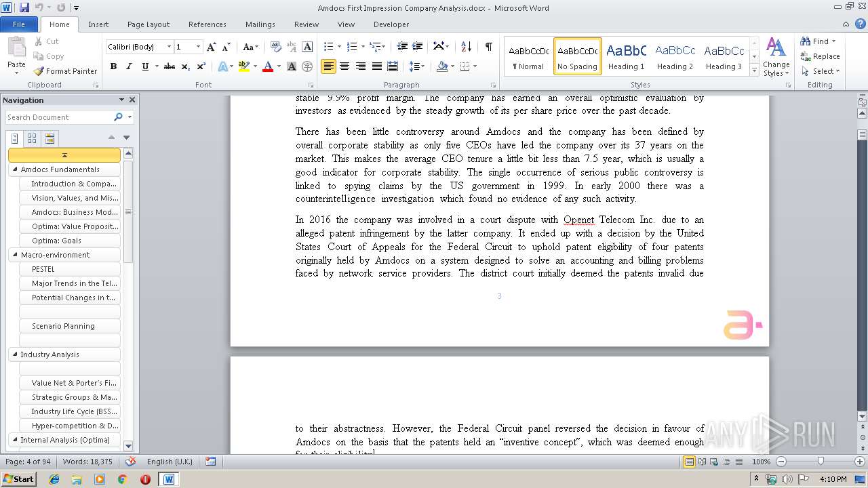Click Center alignment icon
The height and width of the screenshot is (488, 868).
pos(344,66)
